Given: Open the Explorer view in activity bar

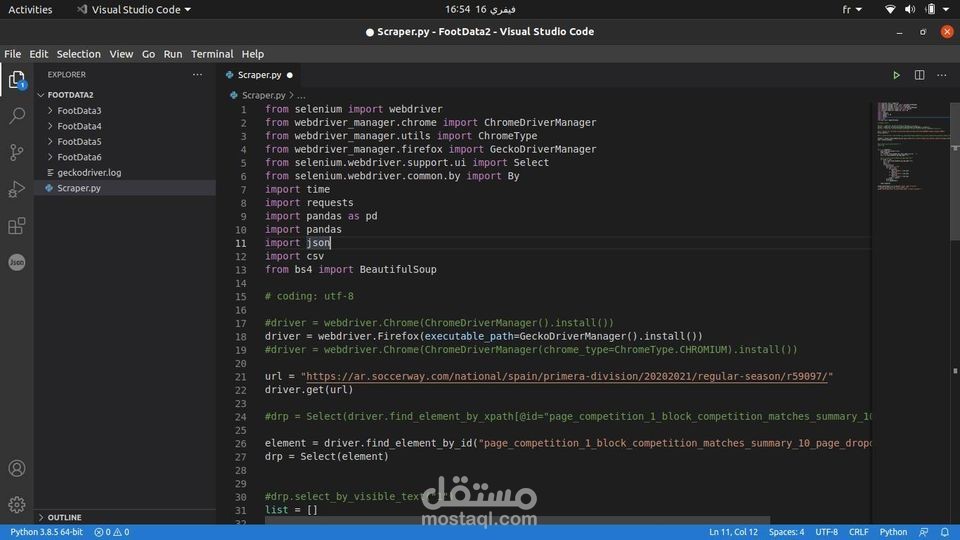Looking at the screenshot, I should pos(17,80).
